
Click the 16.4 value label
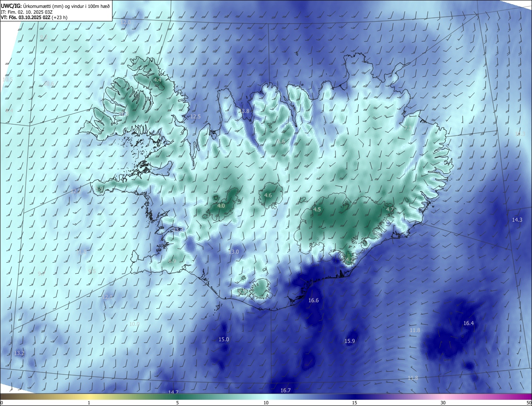point(468,323)
